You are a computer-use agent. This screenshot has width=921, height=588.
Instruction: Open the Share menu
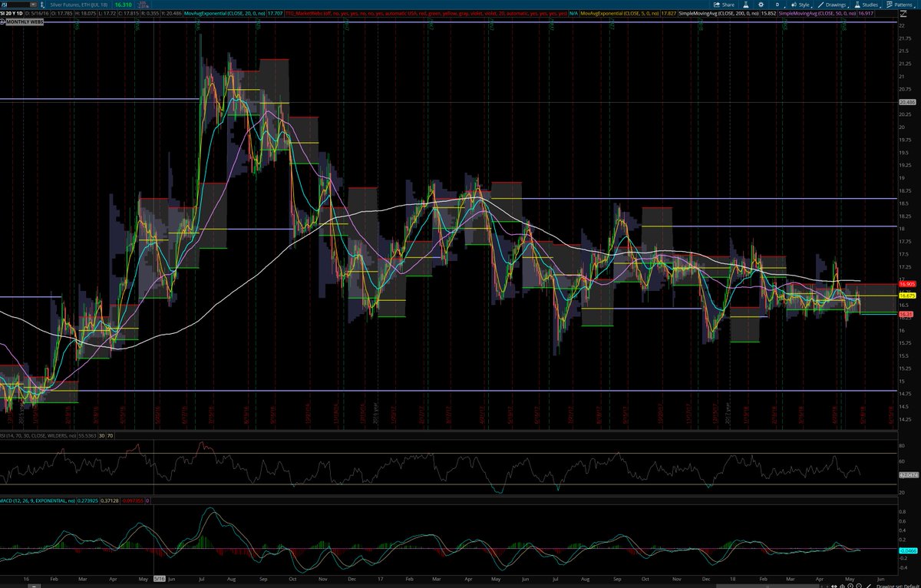[x=724, y=5]
